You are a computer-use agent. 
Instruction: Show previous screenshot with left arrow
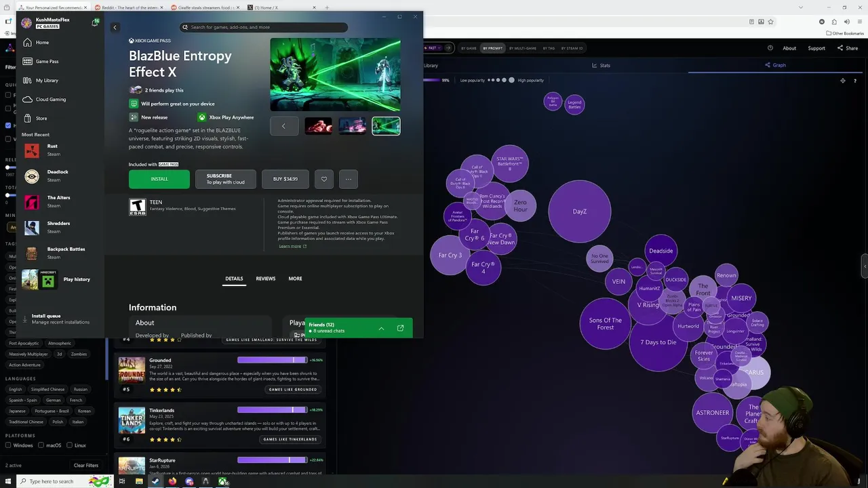tap(283, 125)
